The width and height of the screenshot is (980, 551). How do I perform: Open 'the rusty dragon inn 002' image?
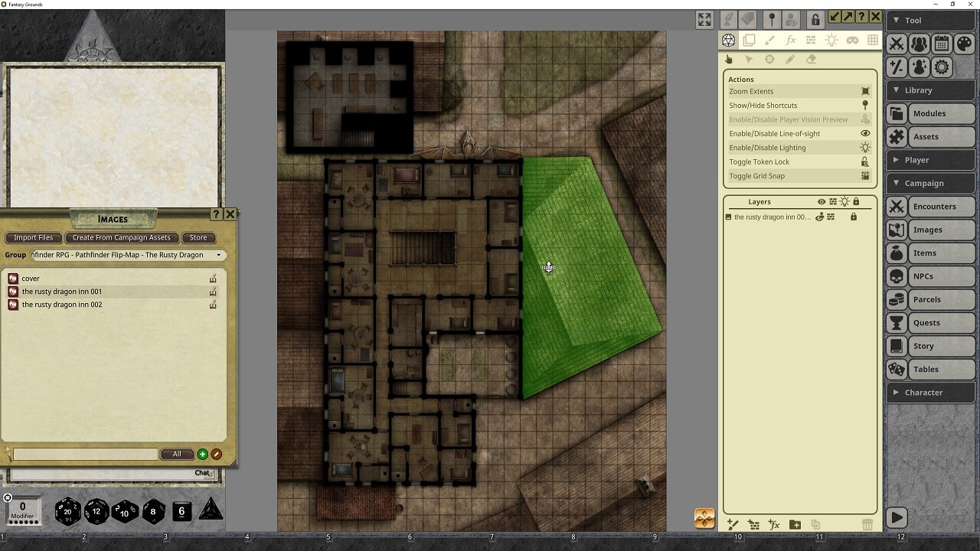[63, 304]
